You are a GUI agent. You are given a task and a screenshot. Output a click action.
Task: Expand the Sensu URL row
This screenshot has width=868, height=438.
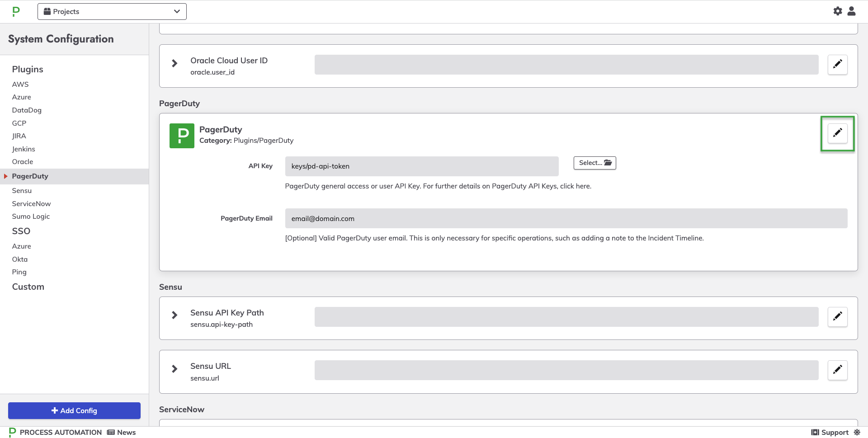click(175, 369)
